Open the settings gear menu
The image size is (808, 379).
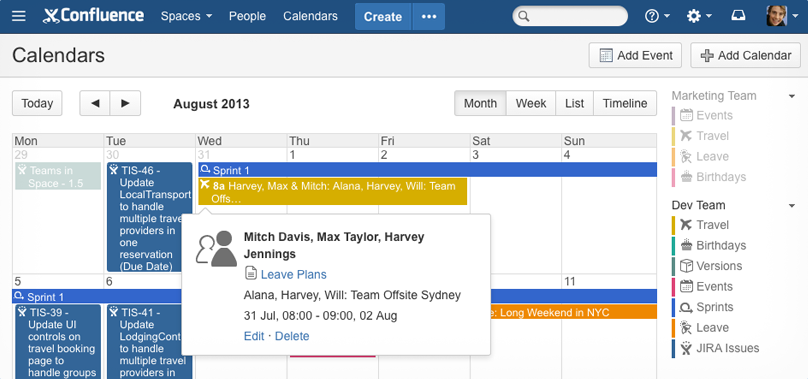click(x=699, y=17)
